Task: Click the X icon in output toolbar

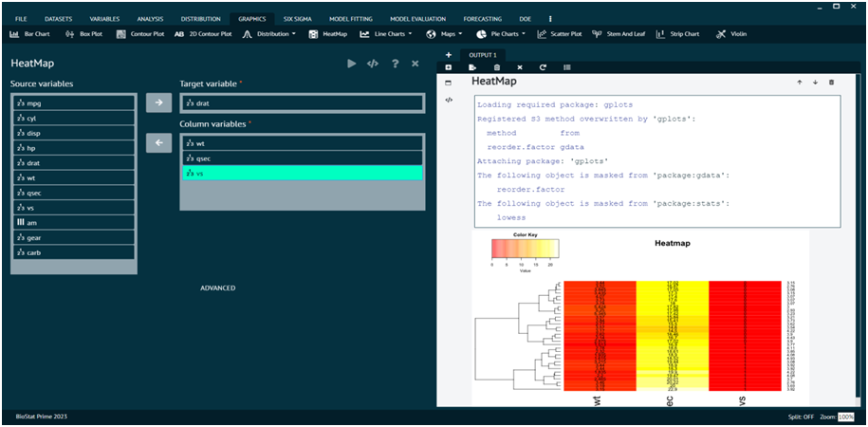Action: [519, 67]
